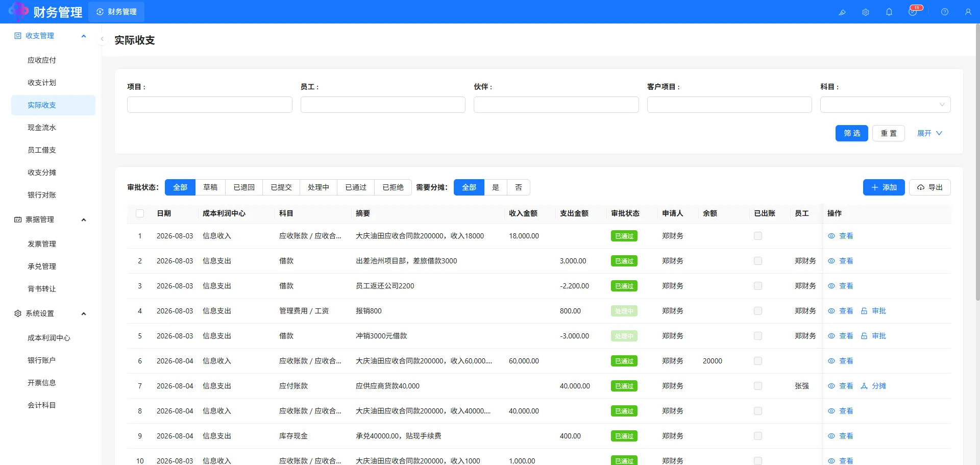This screenshot has height=465, width=980.
Task: Filter approval status by 草稿
Action: 210,187
